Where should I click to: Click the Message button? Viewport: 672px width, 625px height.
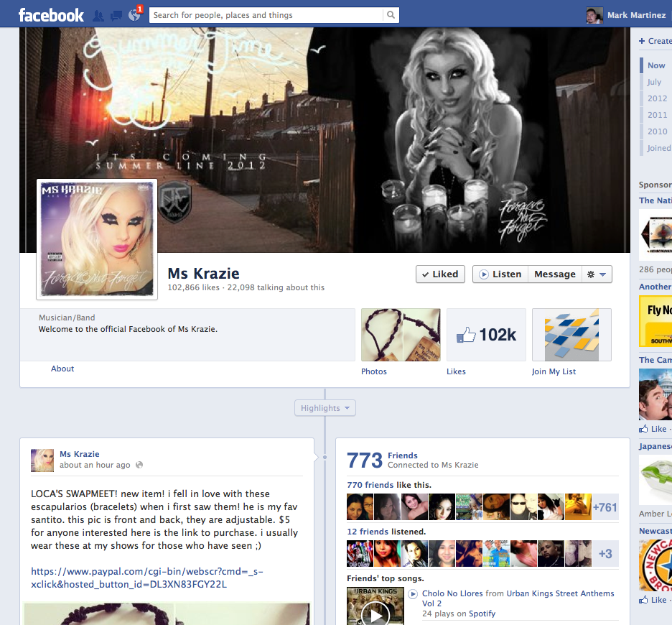[x=554, y=274]
